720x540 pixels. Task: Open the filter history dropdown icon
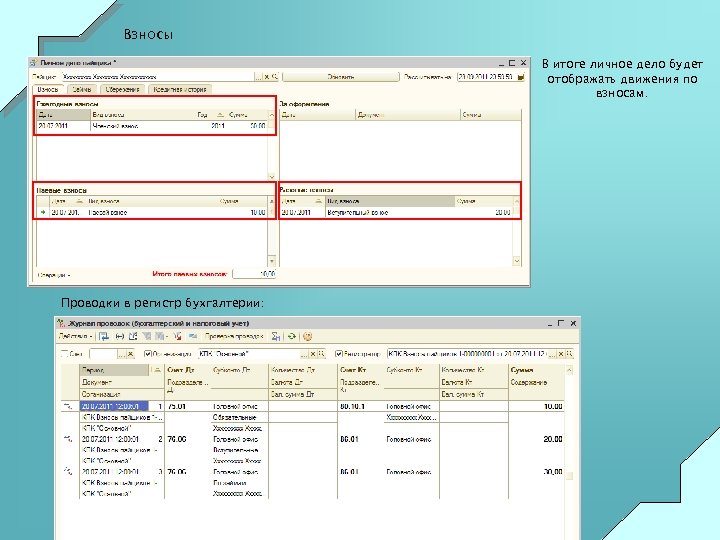tap(162, 337)
